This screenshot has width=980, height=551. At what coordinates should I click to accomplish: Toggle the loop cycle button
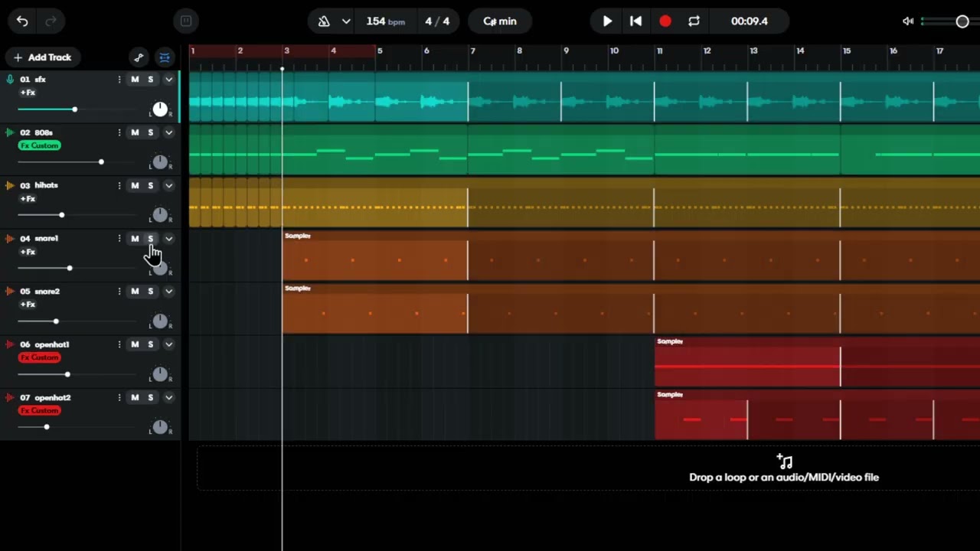(694, 21)
